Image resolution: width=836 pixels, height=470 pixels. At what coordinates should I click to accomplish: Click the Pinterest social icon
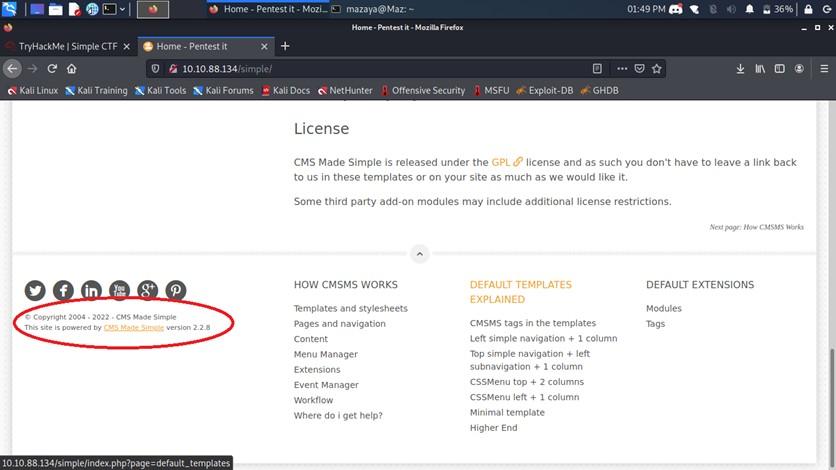point(176,291)
